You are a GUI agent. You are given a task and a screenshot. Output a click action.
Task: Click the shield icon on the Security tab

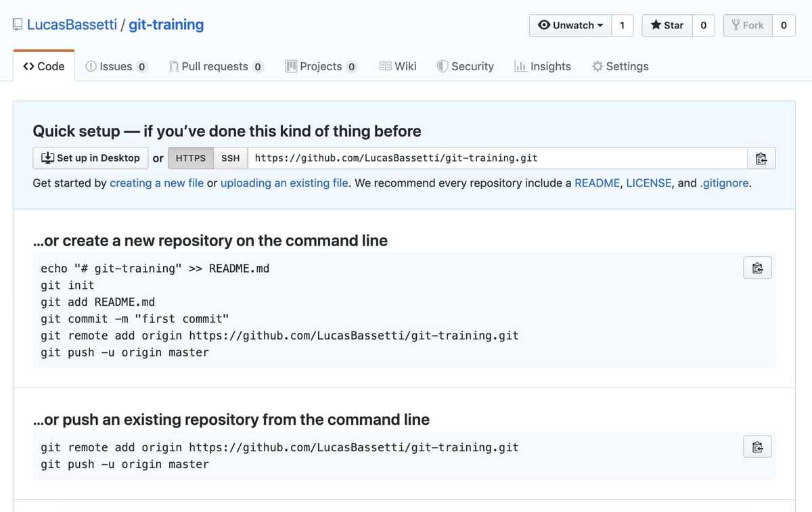pos(443,66)
